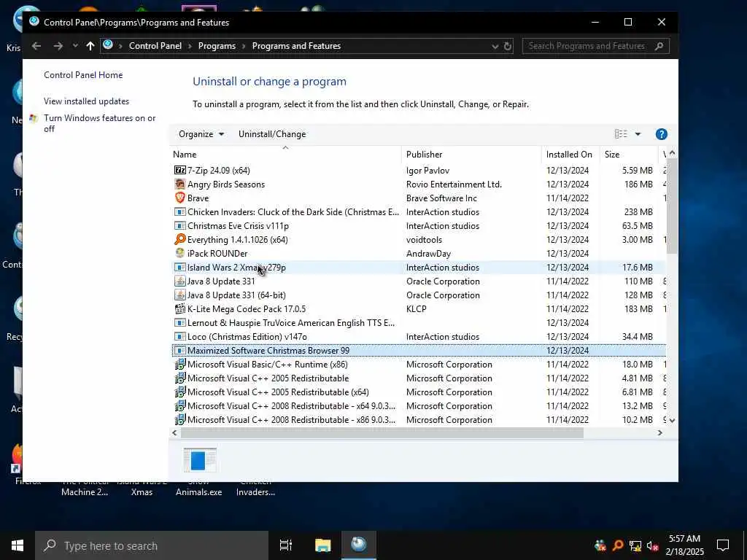The width and height of the screenshot is (747, 560).
Task: Open the Organize dropdown menu
Action: point(201,134)
